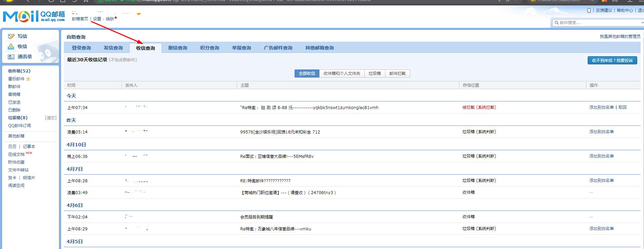Click the star icon beside 星标邮件
Viewport: 644px width, 249px height.
pyautogui.click(x=28, y=79)
